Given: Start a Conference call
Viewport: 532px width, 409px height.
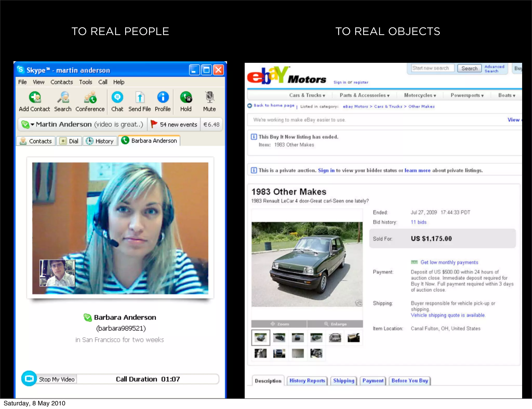Looking at the screenshot, I should tap(90, 98).
